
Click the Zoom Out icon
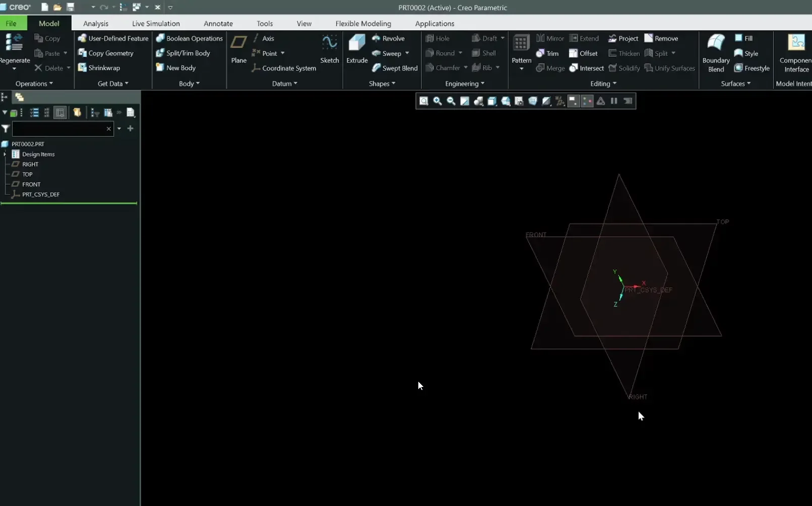(451, 101)
